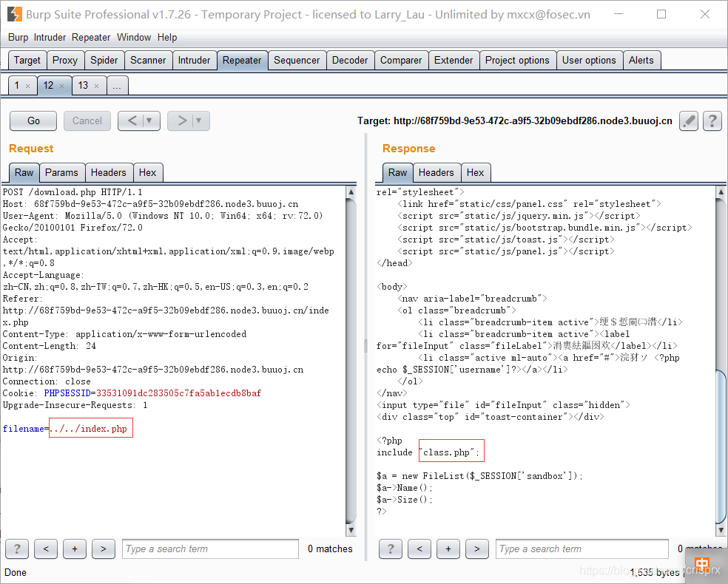
Task: Open request search help question-mark button
Action: (x=17, y=549)
